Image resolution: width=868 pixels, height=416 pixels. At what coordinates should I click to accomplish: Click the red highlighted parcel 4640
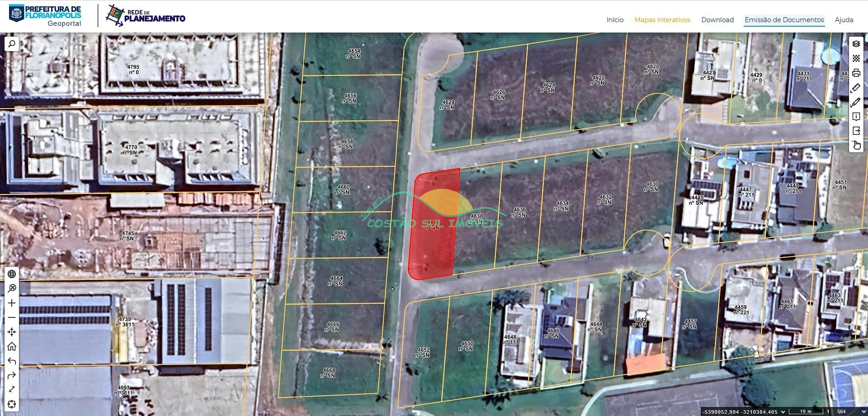(x=434, y=225)
